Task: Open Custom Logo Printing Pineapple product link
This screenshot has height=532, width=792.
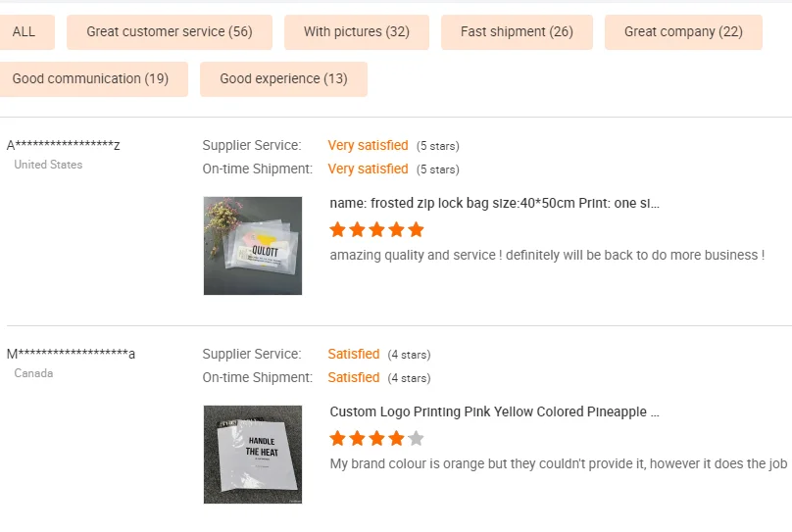Action: click(x=494, y=412)
